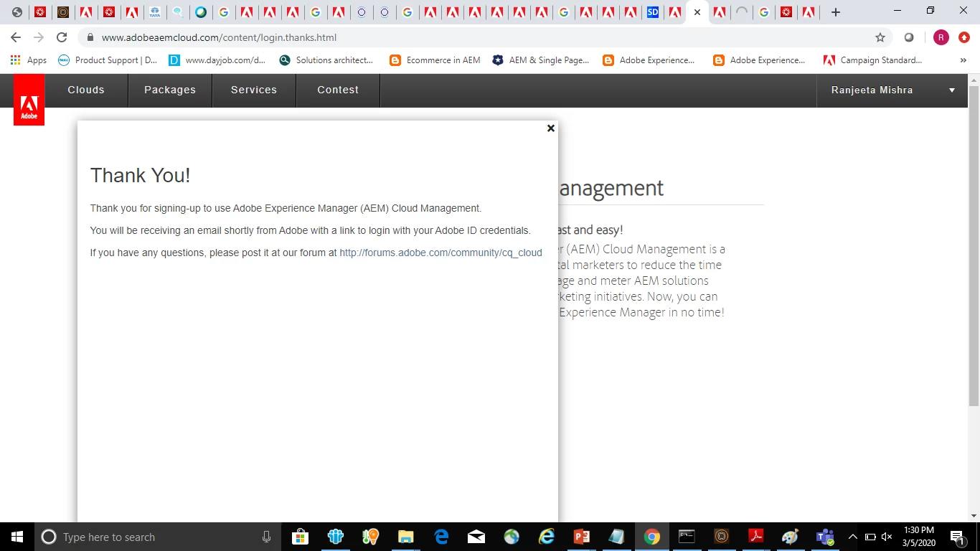Image resolution: width=980 pixels, height=551 pixels.
Task: Bookmark this page with the star
Action: 880,37
